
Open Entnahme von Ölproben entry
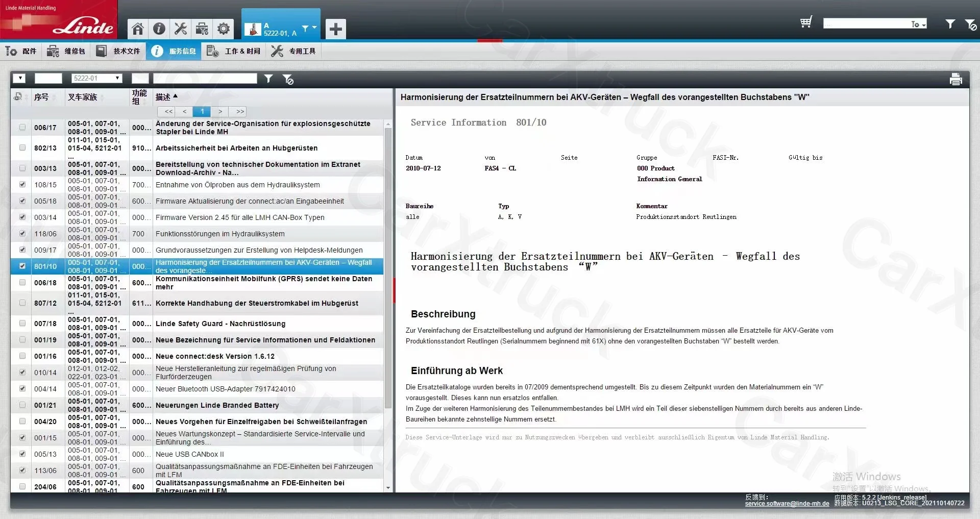237,185
